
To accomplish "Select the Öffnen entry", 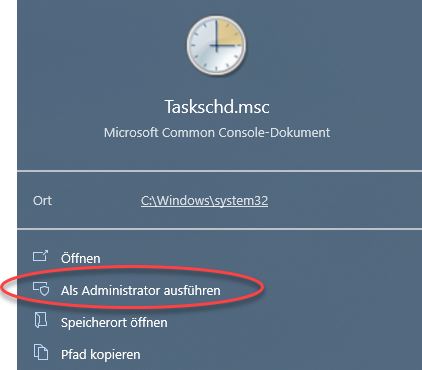I will pyautogui.click(x=80, y=258).
